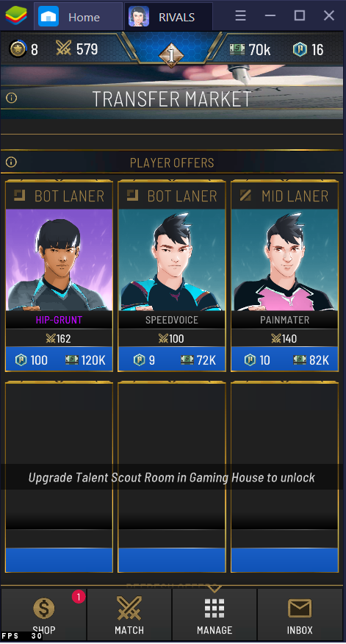
Task: Click Transfer Market info icon
Action: point(12,98)
